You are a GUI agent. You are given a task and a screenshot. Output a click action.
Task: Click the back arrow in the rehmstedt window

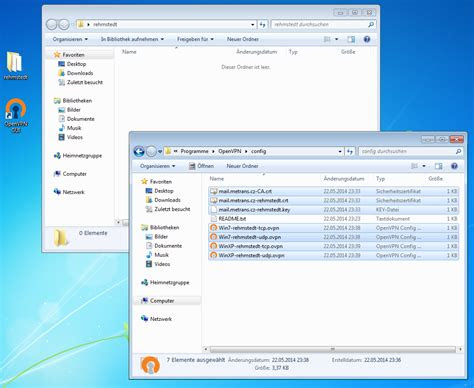[52, 24]
